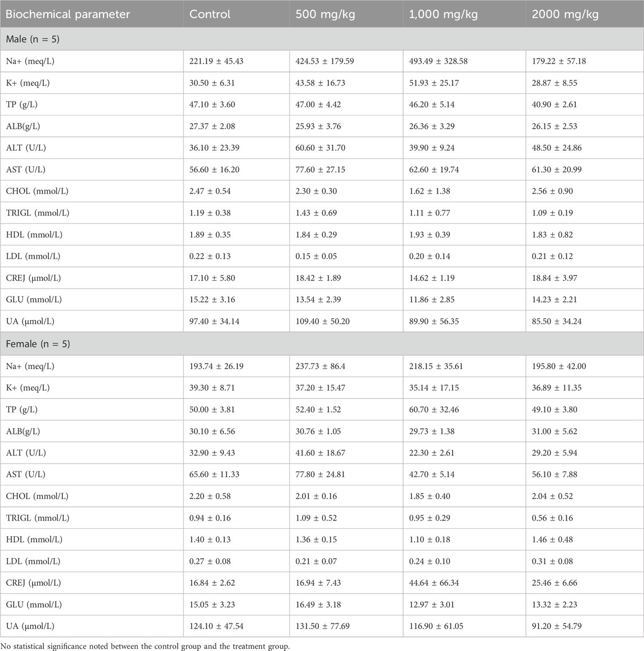
Task: Select the female CREJ value 44.64 ± 66.34
Action: pyautogui.click(x=434, y=583)
